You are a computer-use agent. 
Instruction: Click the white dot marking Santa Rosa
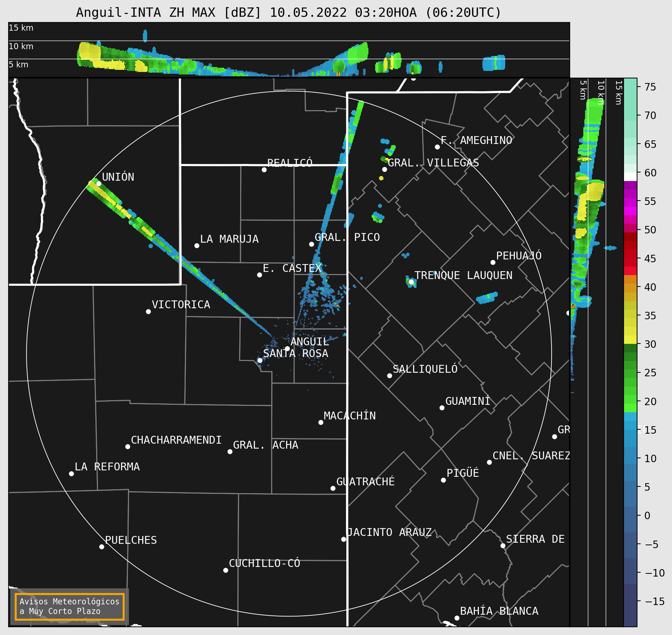(260, 360)
